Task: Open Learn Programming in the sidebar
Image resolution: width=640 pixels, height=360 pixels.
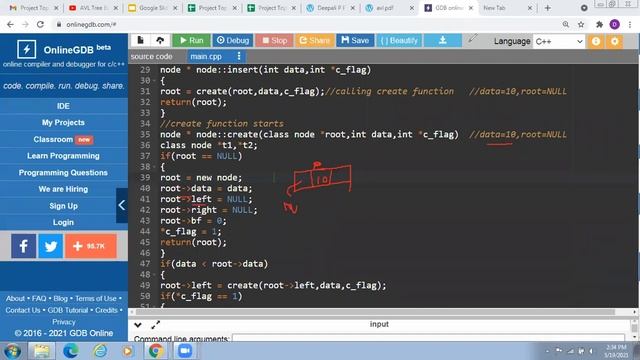Action: (x=63, y=156)
